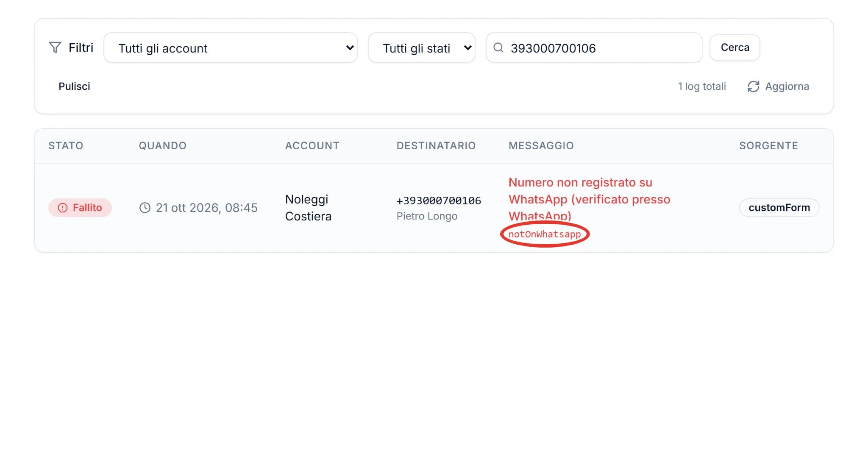Click the clock icon beside 21 ott 2026
The height and width of the screenshot is (468, 868).
(x=145, y=208)
